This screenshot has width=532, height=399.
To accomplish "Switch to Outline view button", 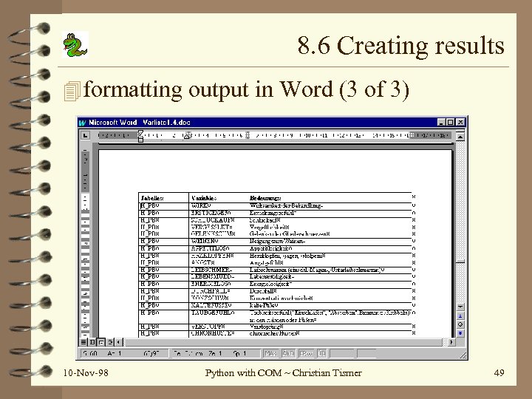I will (109, 342).
